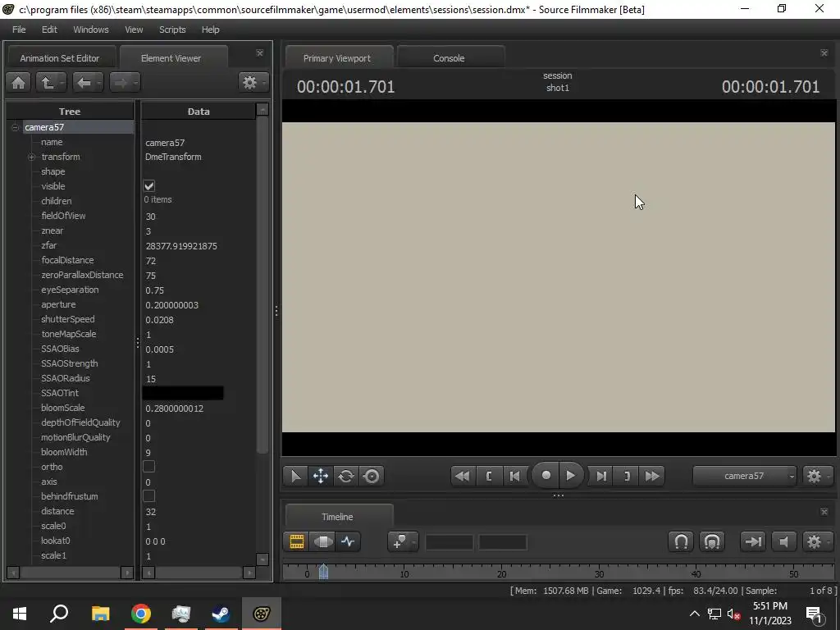Click first timeline time input field
This screenshot has width=840, height=630.
(x=449, y=542)
